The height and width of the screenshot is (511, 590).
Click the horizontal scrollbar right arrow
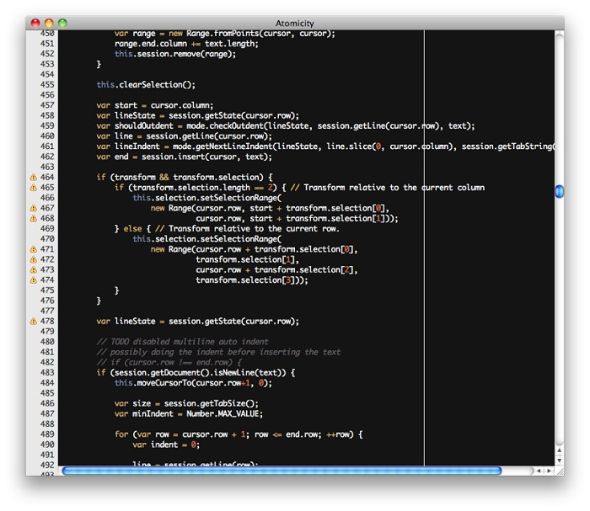click(549, 471)
